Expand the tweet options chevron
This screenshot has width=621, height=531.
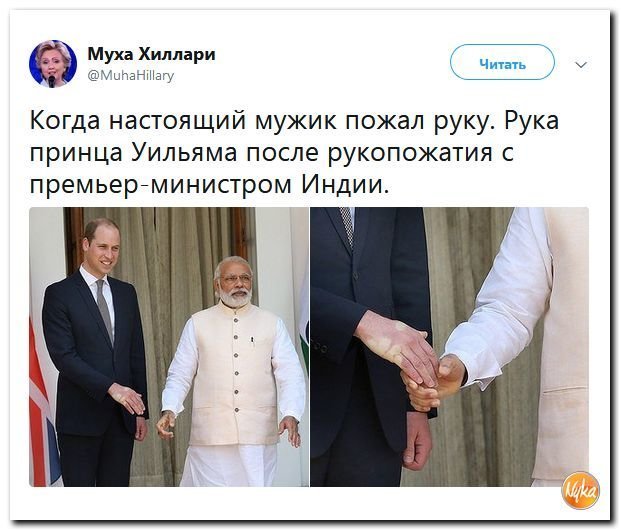pos(581,65)
